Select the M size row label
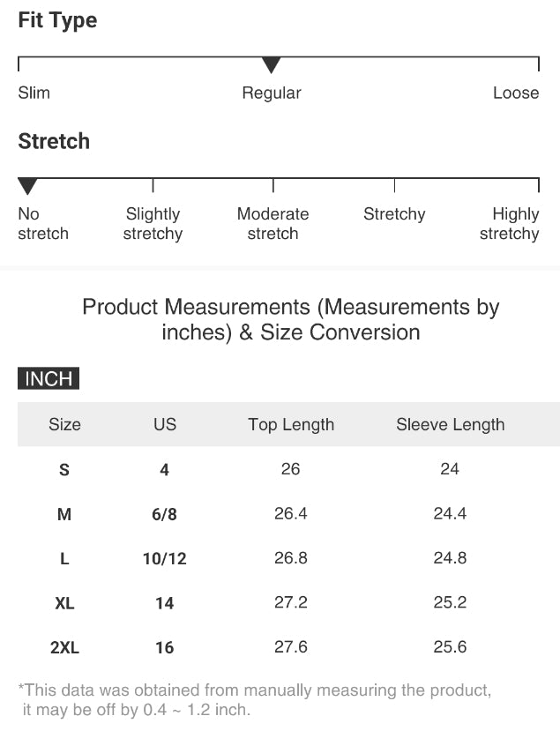This screenshot has width=560, height=731. tap(64, 514)
